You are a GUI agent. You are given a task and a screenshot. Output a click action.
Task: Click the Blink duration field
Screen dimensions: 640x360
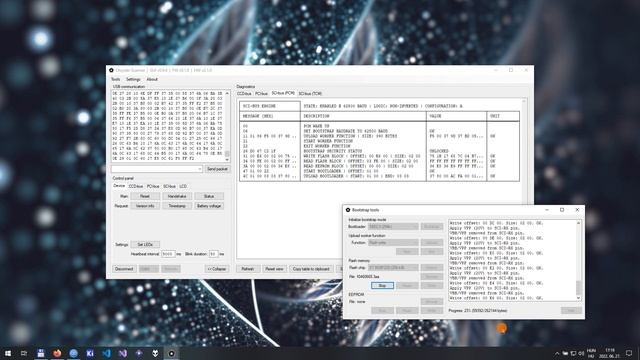coord(214,254)
